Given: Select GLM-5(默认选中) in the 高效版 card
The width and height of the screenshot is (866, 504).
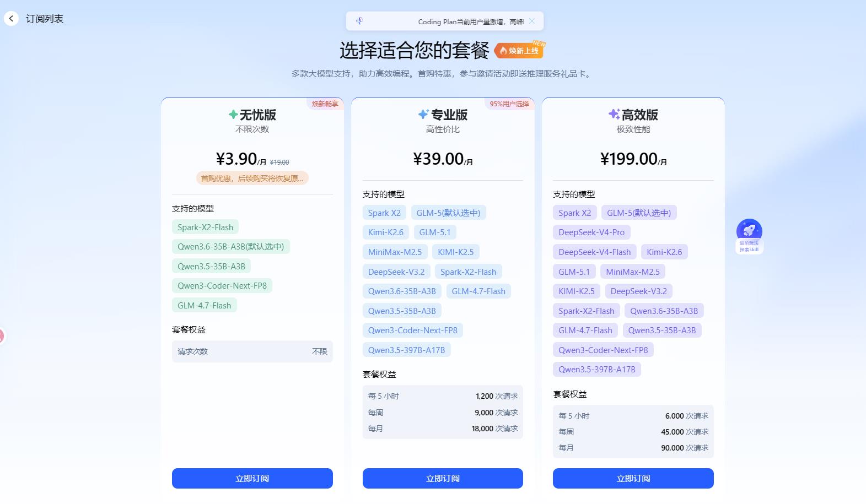Looking at the screenshot, I should pos(639,213).
